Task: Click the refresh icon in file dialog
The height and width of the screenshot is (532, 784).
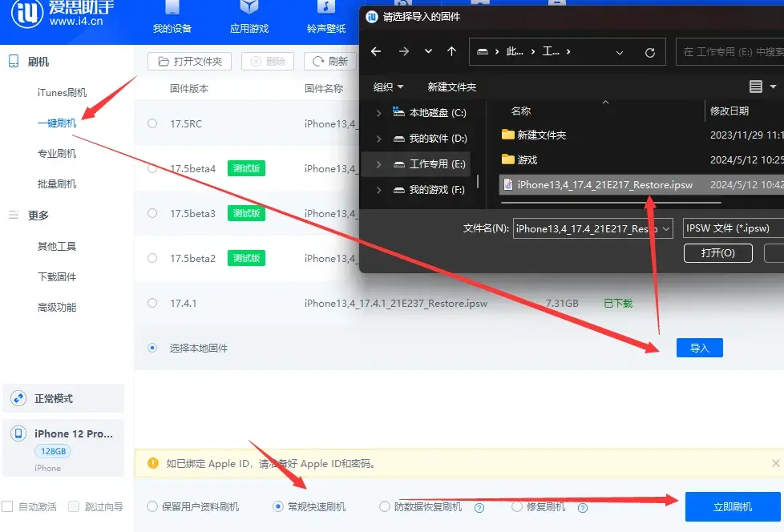Action: pos(650,52)
